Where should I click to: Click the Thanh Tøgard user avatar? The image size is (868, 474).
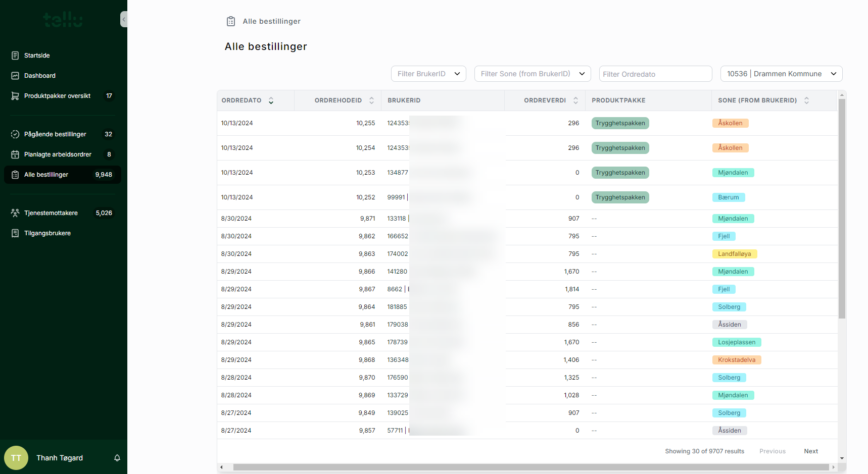tap(16, 458)
